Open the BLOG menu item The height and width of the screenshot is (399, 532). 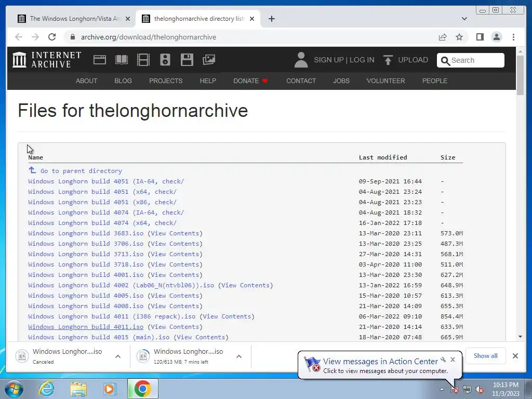[123, 81]
